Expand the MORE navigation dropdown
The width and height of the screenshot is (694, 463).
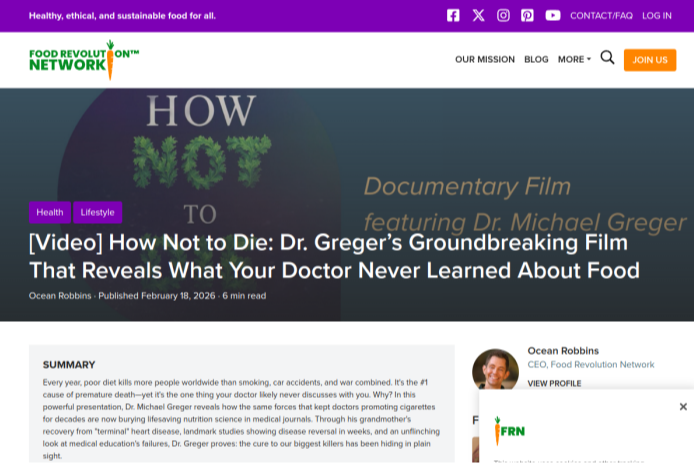point(574,59)
